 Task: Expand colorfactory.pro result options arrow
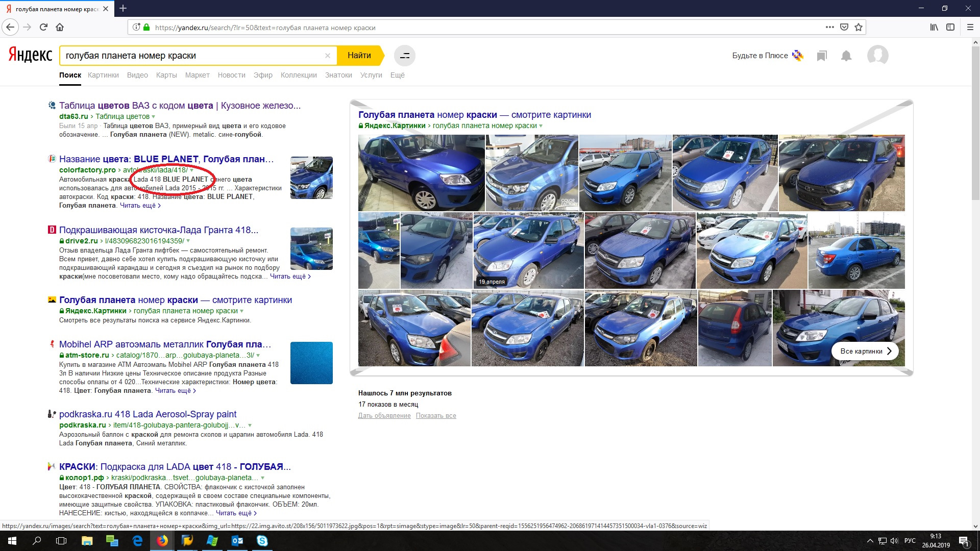click(192, 170)
